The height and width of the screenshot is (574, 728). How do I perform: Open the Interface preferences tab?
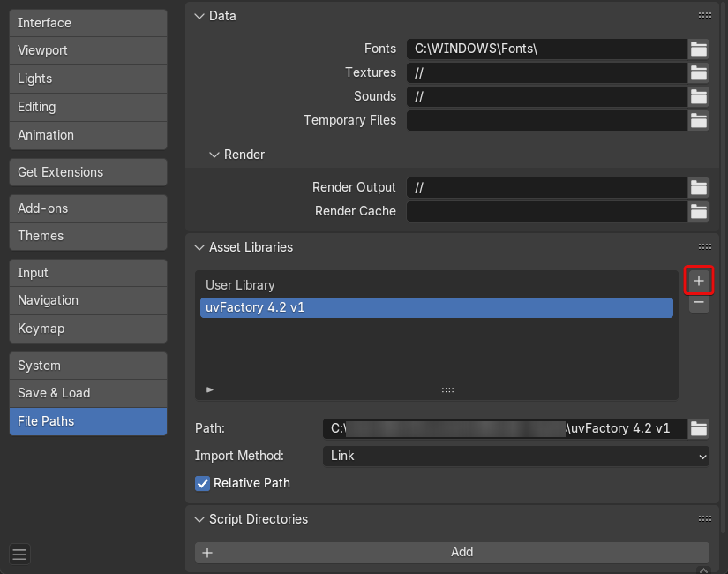[88, 23]
